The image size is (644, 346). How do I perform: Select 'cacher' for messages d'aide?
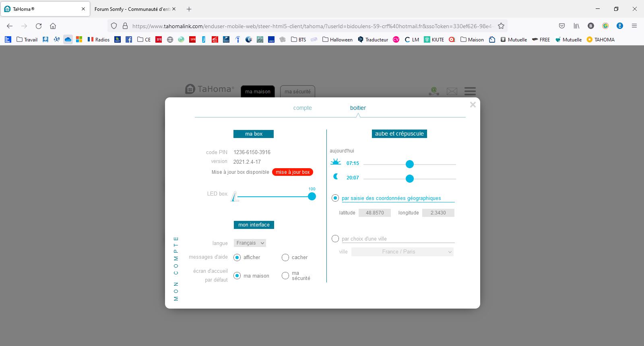(x=285, y=257)
